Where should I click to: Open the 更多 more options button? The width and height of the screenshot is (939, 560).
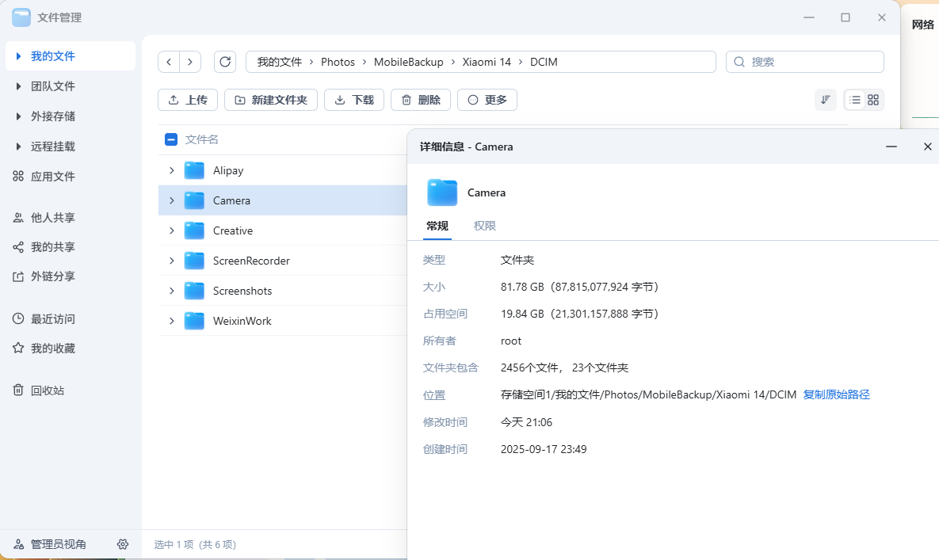click(x=487, y=100)
